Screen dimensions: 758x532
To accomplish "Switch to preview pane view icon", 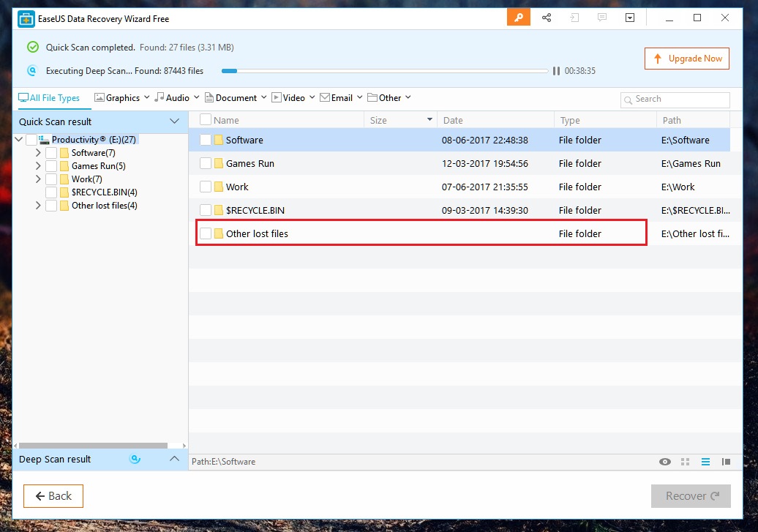I will pyautogui.click(x=726, y=462).
